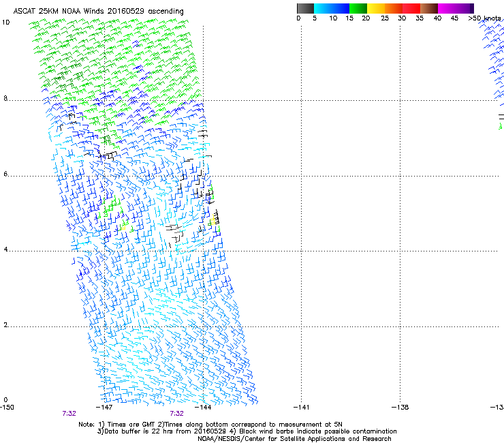The image size is (504, 443).
Task: Select the '15' color bar label
Action: pos(349,18)
